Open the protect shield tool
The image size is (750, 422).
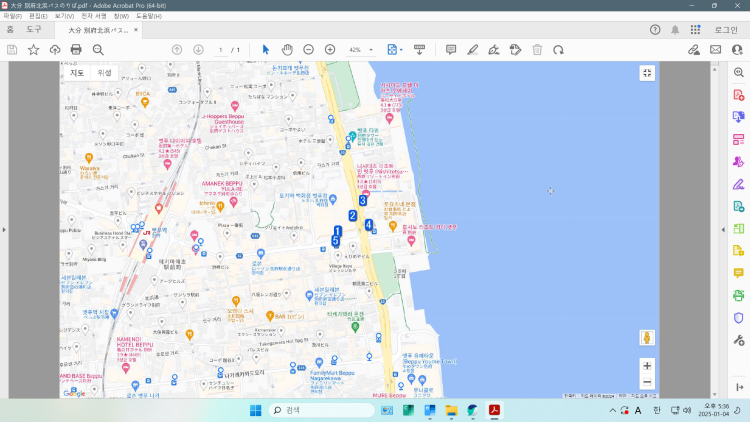pos(739,318)
